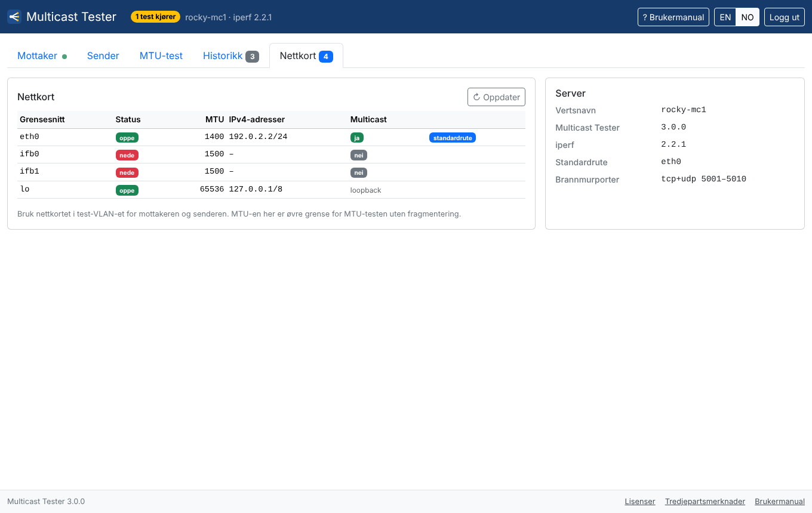Click the Logg ut button
This screenshot has width=812, height=513.
pyautogui.click(x=785, y=17)
